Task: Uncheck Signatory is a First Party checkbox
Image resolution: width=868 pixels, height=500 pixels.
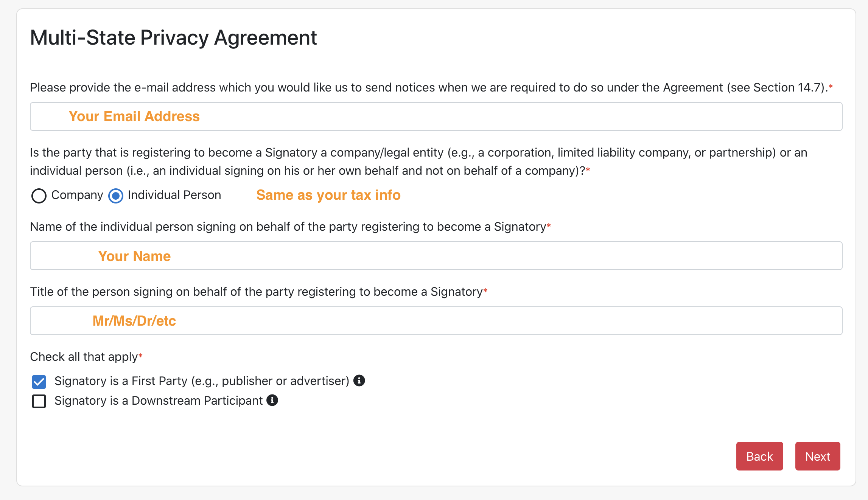Action: pyautogui.click(x=39, y=382)
